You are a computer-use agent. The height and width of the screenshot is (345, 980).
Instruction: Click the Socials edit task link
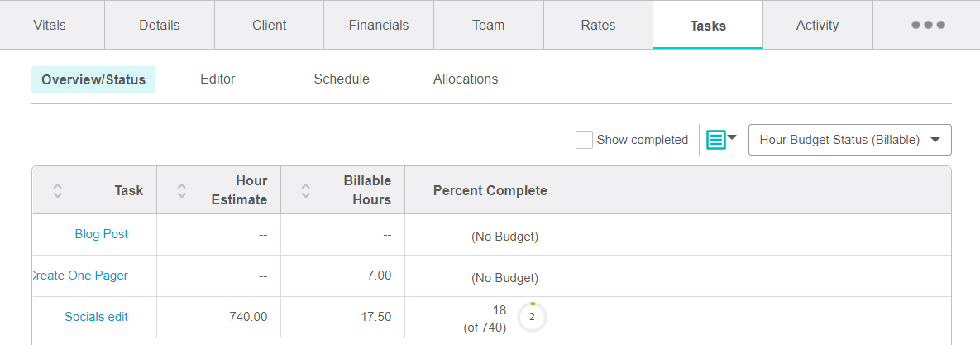pos(96,317)
